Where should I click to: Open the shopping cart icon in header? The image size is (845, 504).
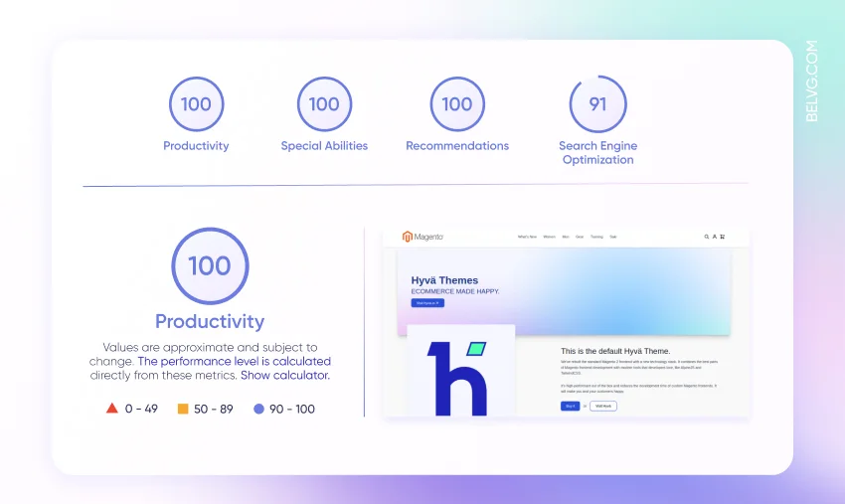(x=723, y=237)
